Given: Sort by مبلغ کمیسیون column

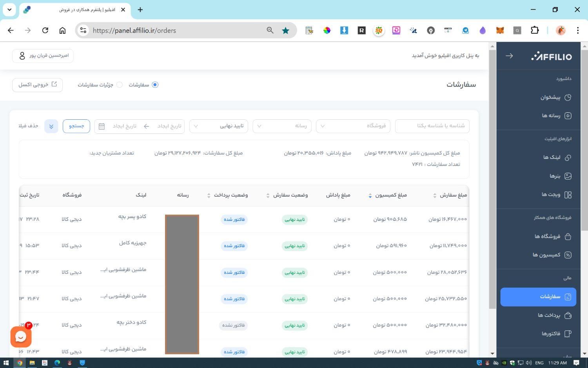Looking at the screenshot, I should 370,195.
